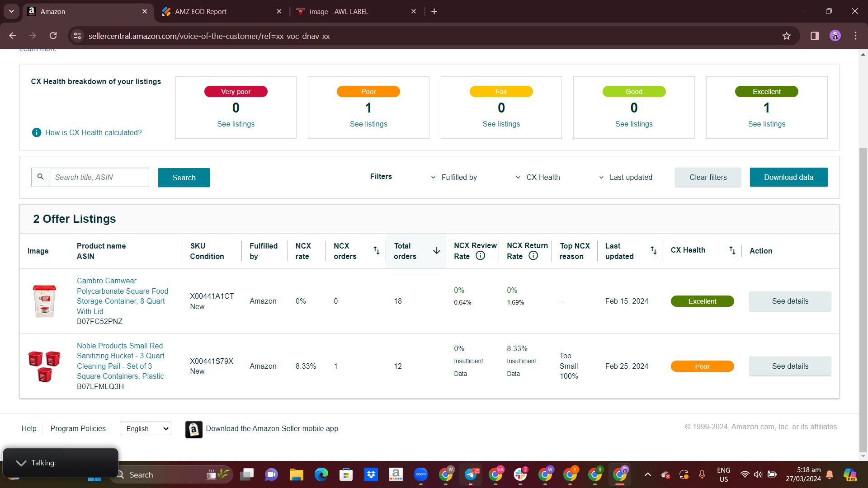Click Clear filters
The image size is (868, 488).
(708, 177)
